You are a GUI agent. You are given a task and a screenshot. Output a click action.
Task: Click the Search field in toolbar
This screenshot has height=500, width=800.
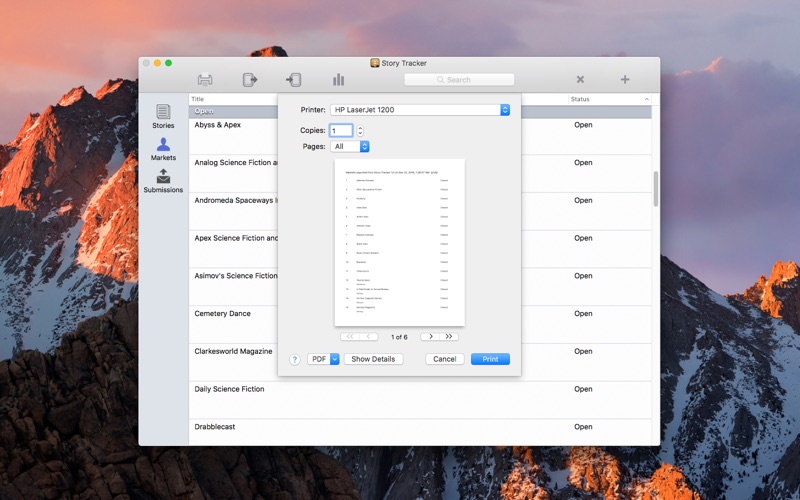tap(459, 80)
